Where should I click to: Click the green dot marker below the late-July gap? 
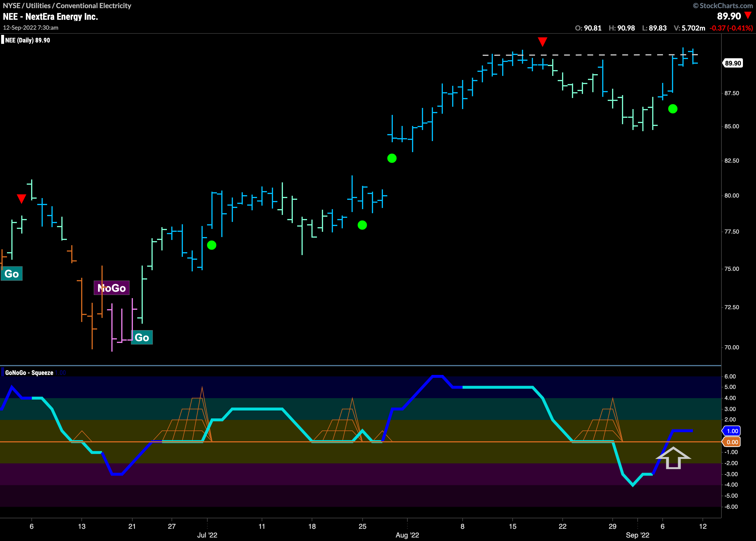point(392,158)
